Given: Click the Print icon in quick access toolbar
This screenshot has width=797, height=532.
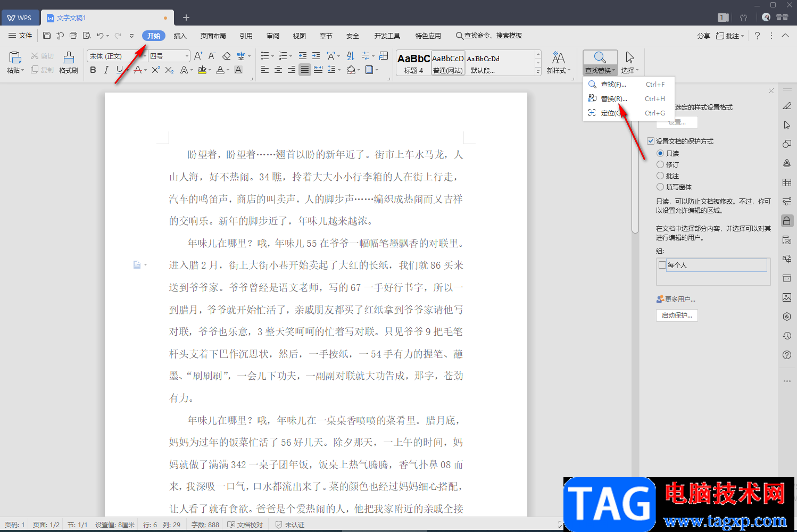Looking at the screenshot, I should tap(73, 36).
